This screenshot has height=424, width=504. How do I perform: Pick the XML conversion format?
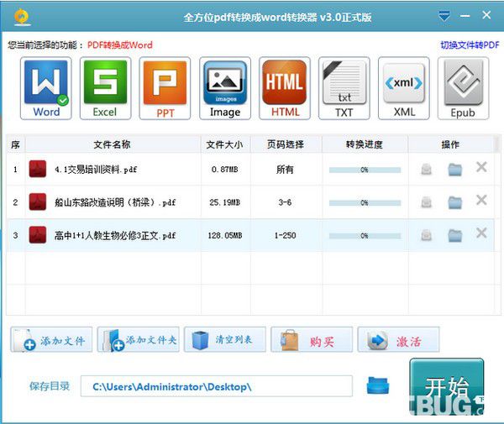coord(404,88)
